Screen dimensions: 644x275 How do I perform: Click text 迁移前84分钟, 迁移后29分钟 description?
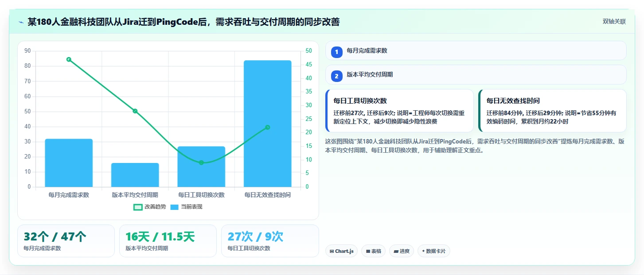pyautogui.click(x=551, y=117)
